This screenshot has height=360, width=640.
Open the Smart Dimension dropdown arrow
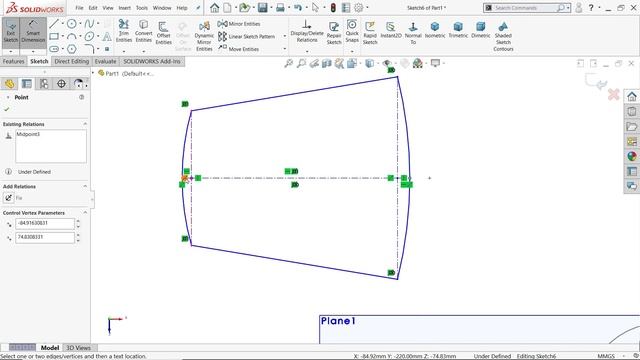pyautogui.click(x=33, y=52)
